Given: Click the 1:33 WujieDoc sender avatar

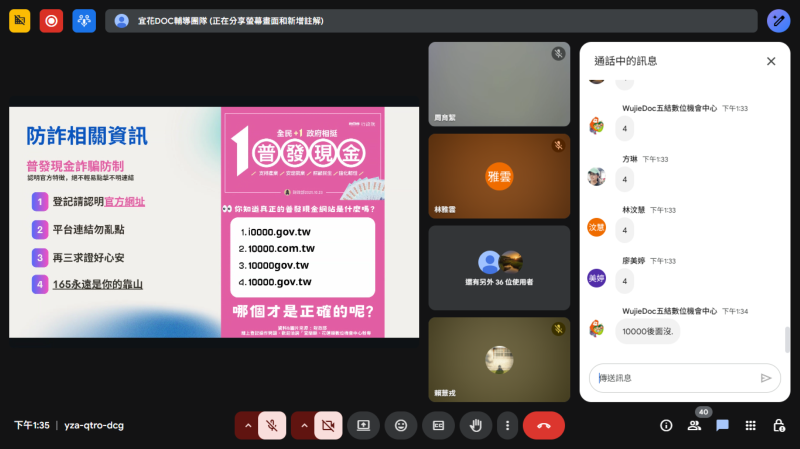Looking at the screenshot, I should 596,126.
